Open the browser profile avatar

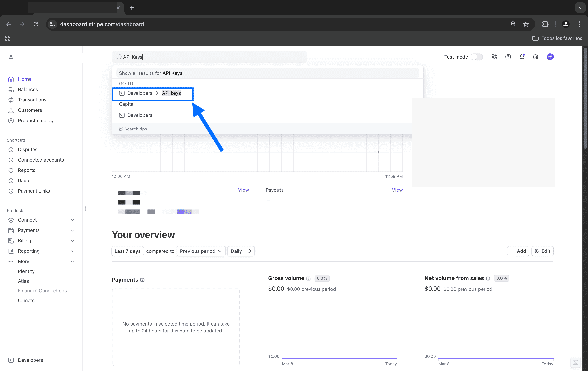click(566, 24)
